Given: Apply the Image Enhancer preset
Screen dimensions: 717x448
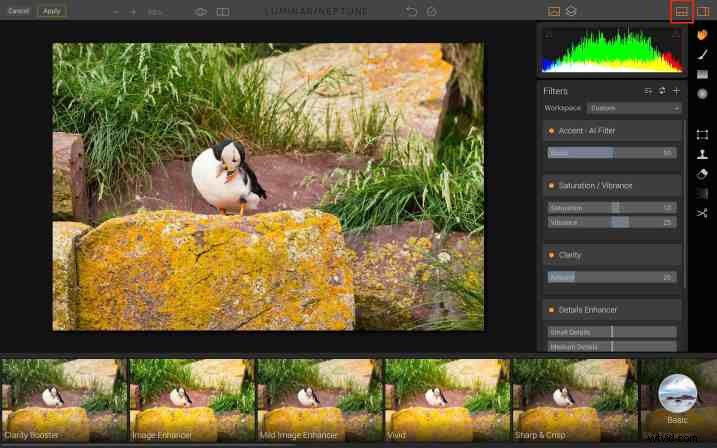Looking at the screenshot, I should coord(192,400).
